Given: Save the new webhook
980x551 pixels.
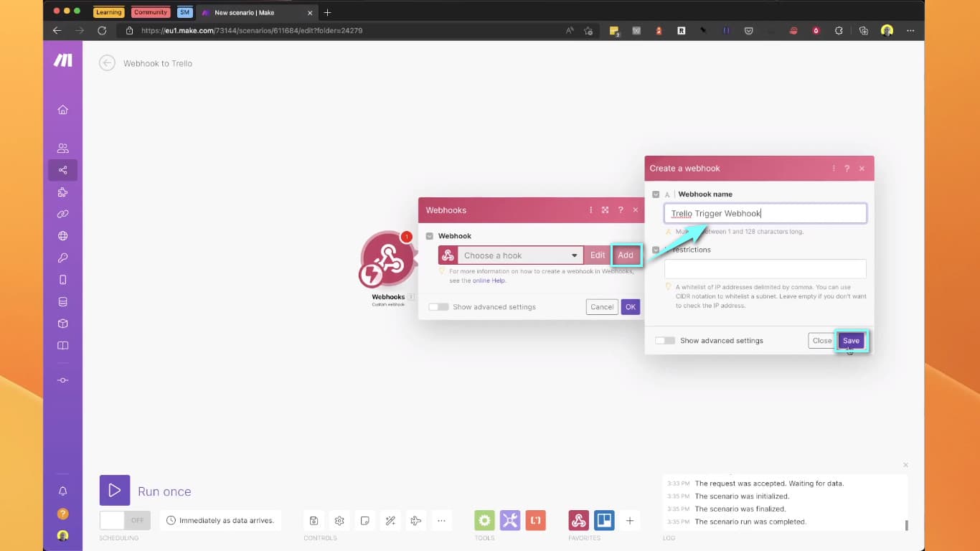Looking at the screenshot, I should (851, 341).
